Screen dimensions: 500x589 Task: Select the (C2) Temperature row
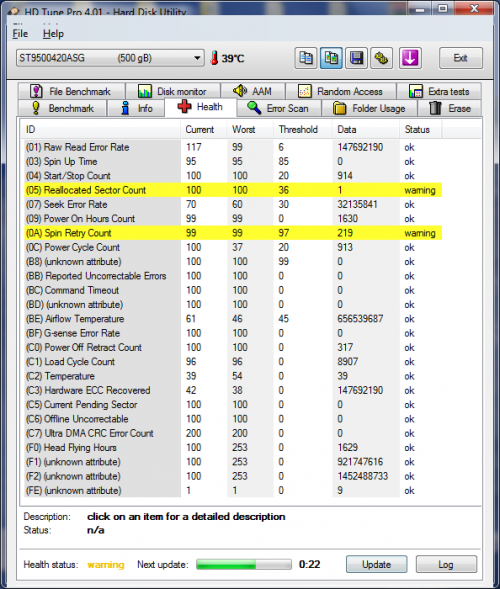(x=233, y=376)
